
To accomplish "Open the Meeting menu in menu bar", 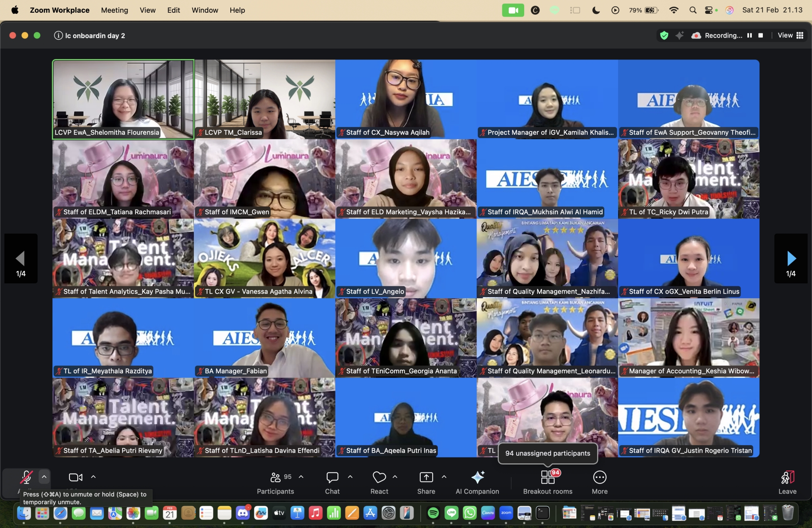I will click(x=114, y=10).
